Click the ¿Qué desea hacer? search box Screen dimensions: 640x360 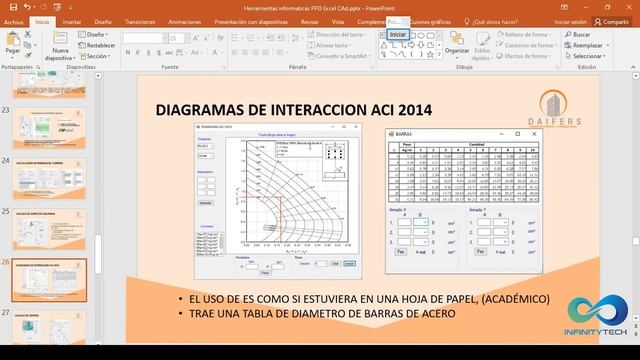pyautogui.click(x=491, y=22)
